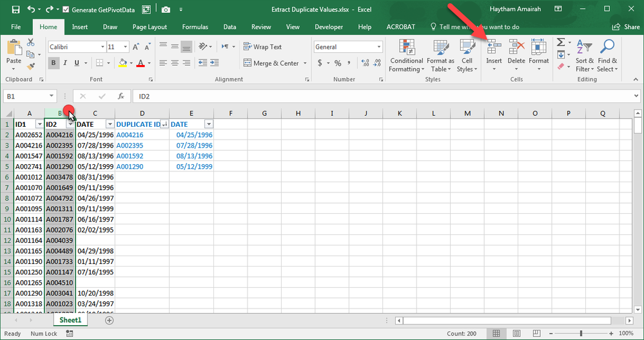The width and height of the screenshot is (644, 340).
Task: Select Normal view in status bar
Action: (x=496, y=333)
